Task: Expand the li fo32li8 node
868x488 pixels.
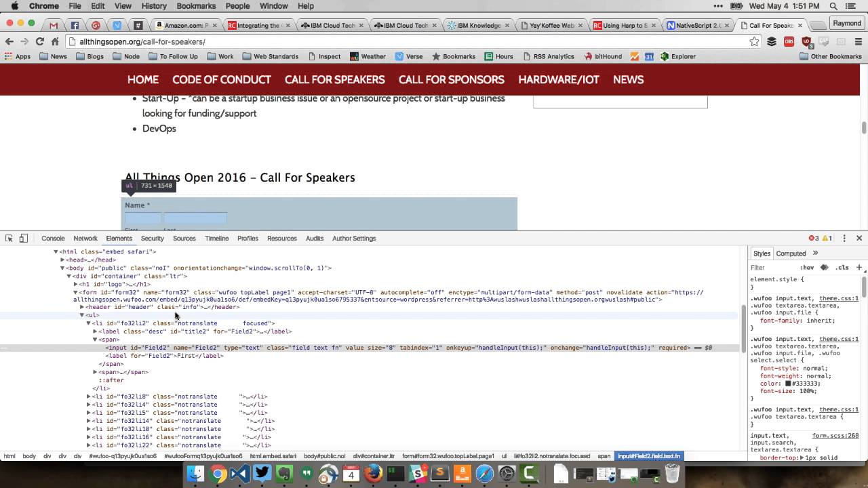Action: pos(89,396)
